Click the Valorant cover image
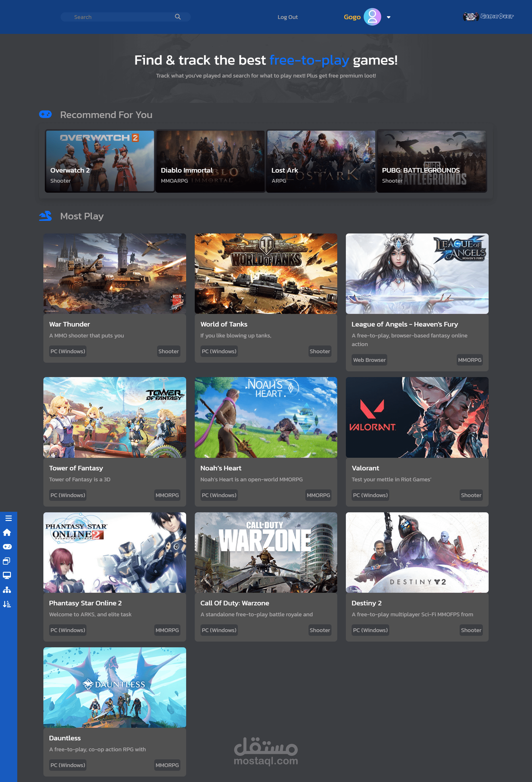Image resolution: width=532 pixels, height=782 pixels. [x=417, y=417]
